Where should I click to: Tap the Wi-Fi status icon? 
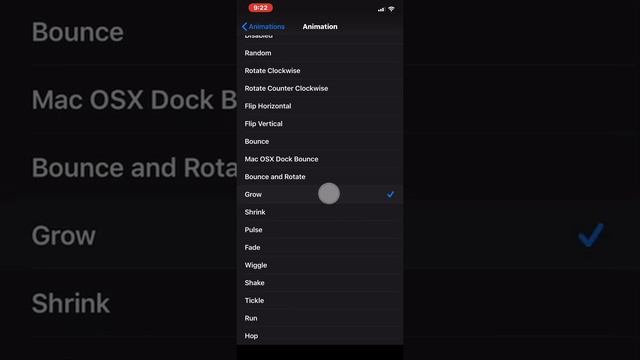tap(391, 9)
